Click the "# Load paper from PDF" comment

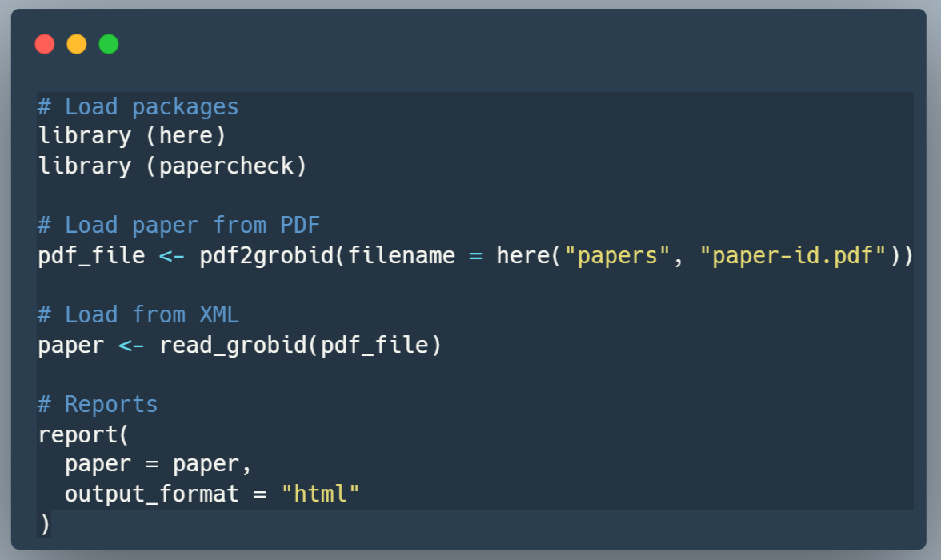[178, 225]
